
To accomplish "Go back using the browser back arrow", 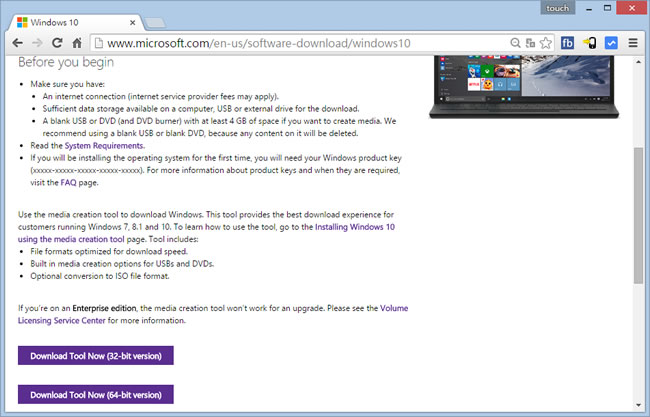I will [x=17, y=43].
